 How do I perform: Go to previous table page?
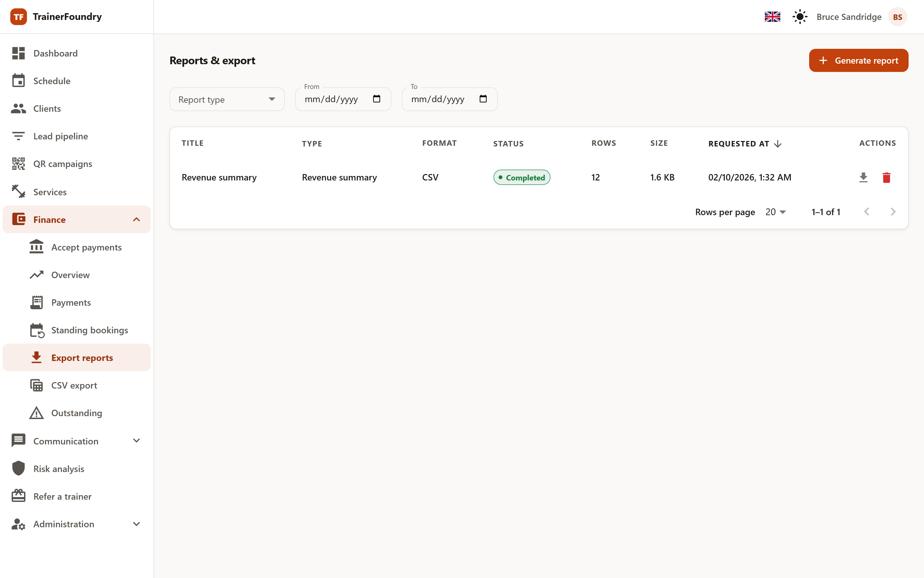pos(867,212)
